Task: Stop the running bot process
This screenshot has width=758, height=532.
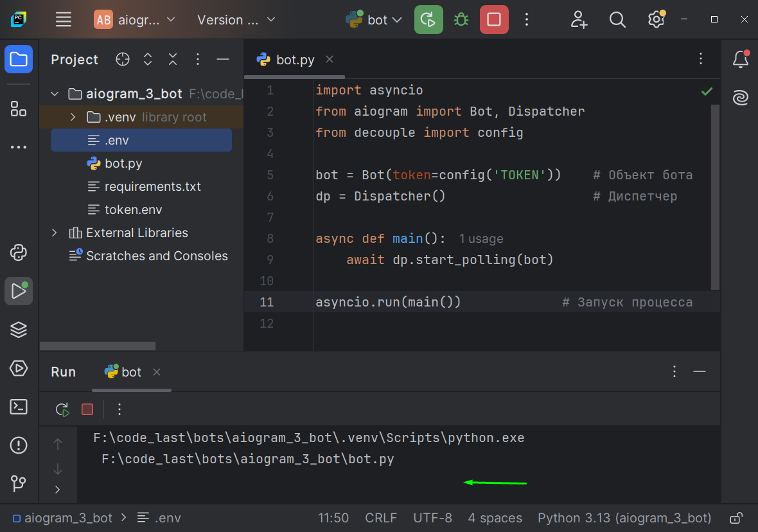Action: click(x=493, y=20)
